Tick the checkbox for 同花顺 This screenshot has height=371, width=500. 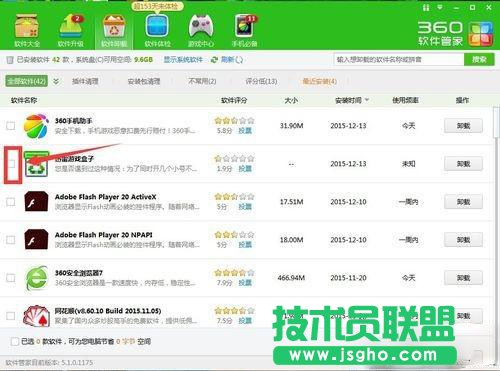(11, 316)
